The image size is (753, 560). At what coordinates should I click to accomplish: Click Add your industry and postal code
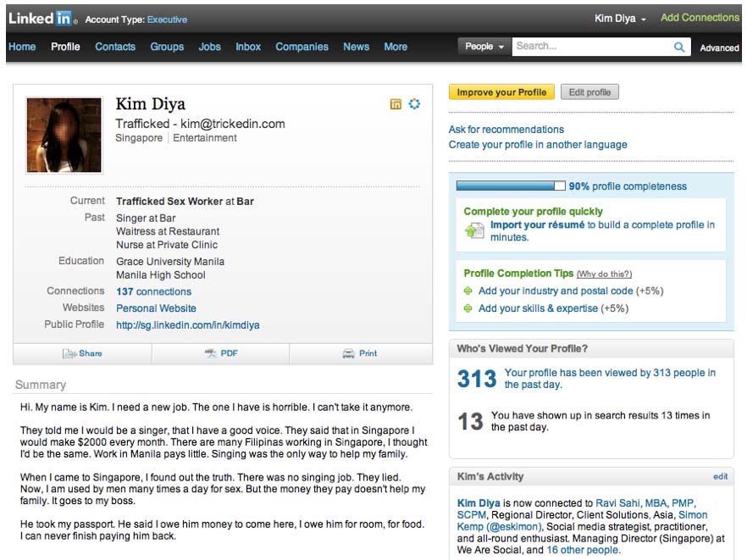[x=556, y=291]
